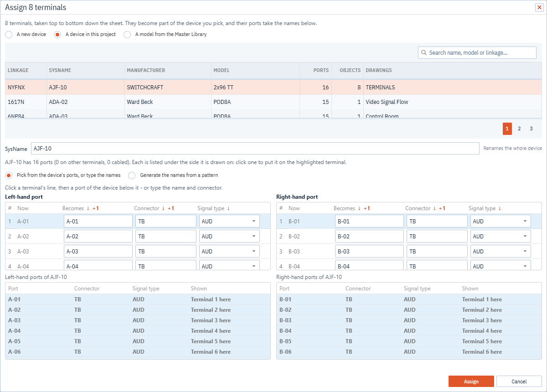Screen dimensions: 547x392
Task: Click the device search field
Action: tap(477, 53)
